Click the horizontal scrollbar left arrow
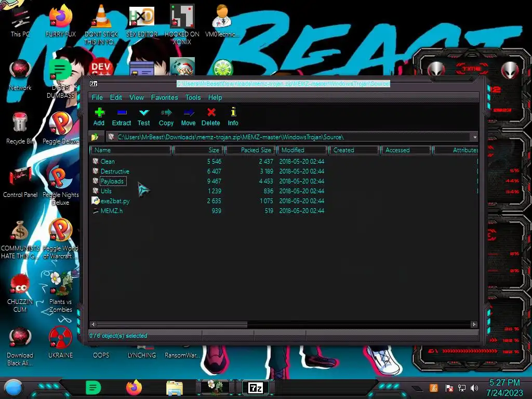Viewport: 532px width, 399px height. 94,324
